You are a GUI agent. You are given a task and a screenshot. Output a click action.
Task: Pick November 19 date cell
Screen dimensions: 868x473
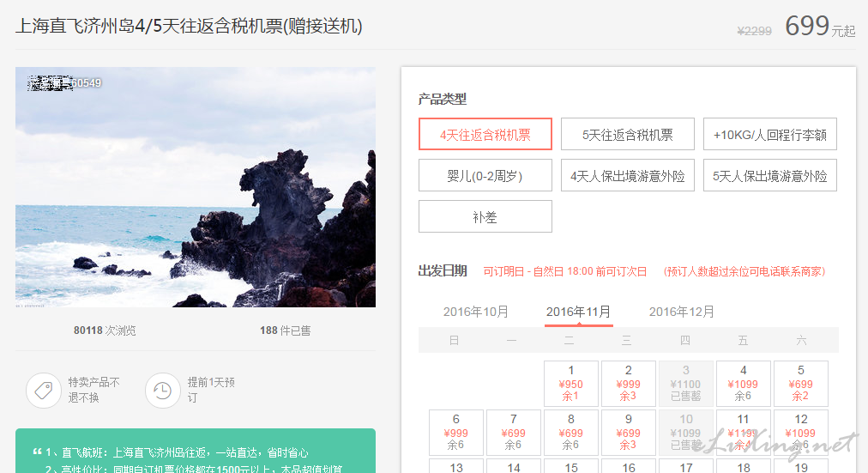[801, 466]
